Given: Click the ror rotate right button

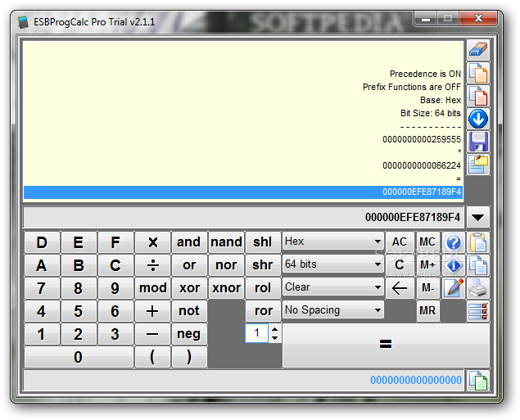Looking at the screenshot, I should (x=263, y=311).
